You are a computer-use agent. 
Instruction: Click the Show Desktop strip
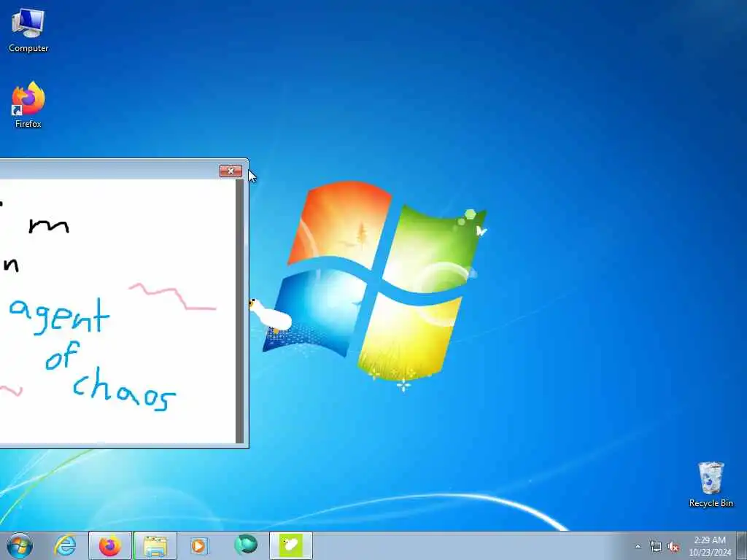pyautogui.click(x=743, y=545)
